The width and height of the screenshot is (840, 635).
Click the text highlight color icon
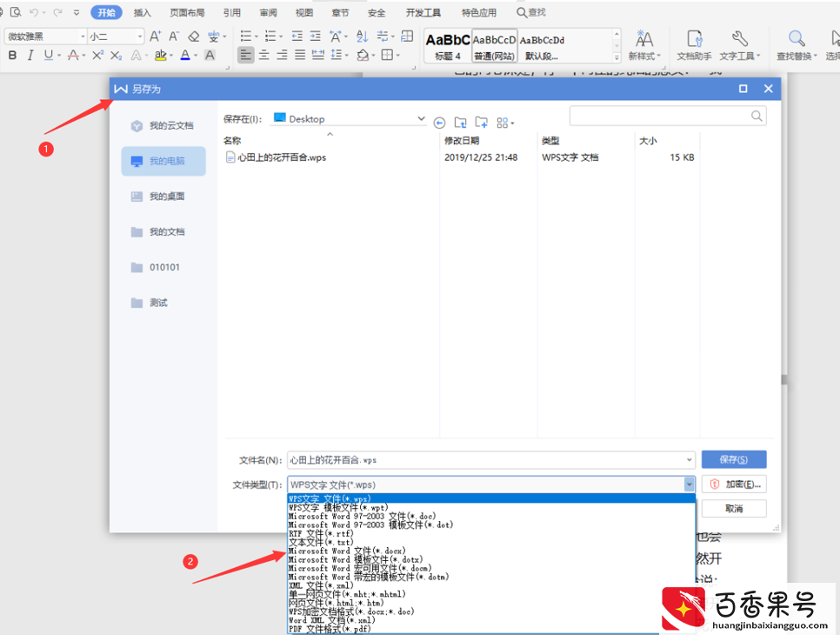click(x=160, y=55)
